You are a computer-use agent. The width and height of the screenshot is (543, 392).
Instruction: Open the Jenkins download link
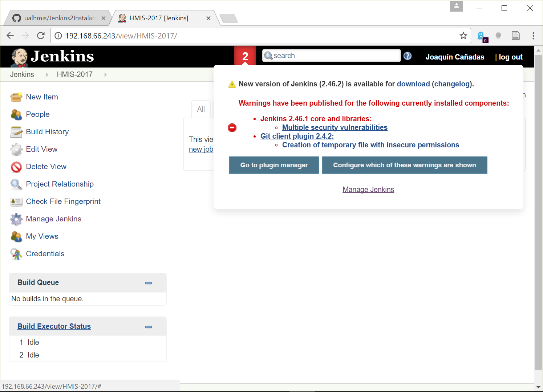point(413,84)
